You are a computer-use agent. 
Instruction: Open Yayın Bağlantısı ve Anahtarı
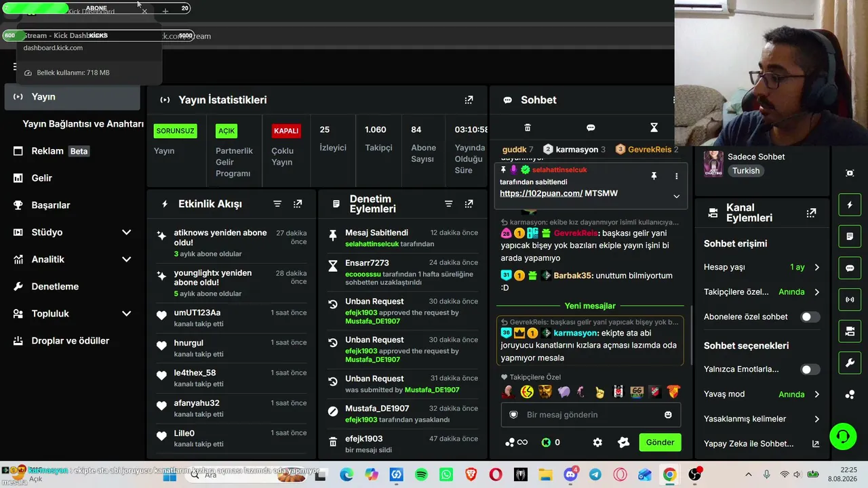(83, 124)
